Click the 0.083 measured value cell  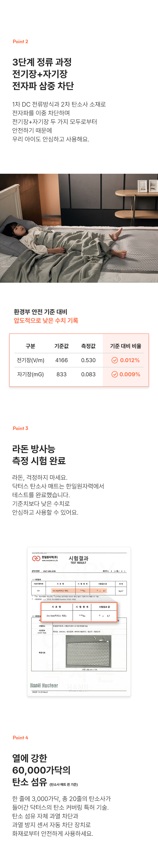[x=88, y=374]
